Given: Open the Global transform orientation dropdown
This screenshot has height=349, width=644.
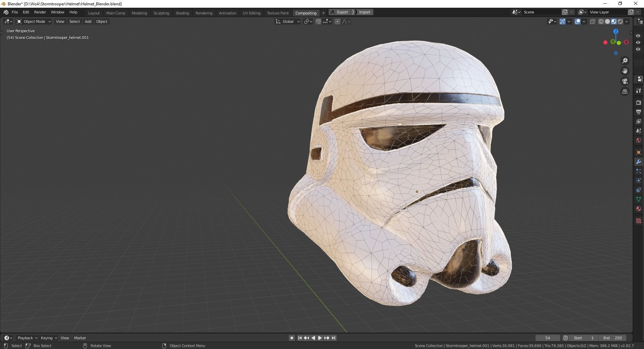Looking at the screenshot, I should (x=287, y=21).
